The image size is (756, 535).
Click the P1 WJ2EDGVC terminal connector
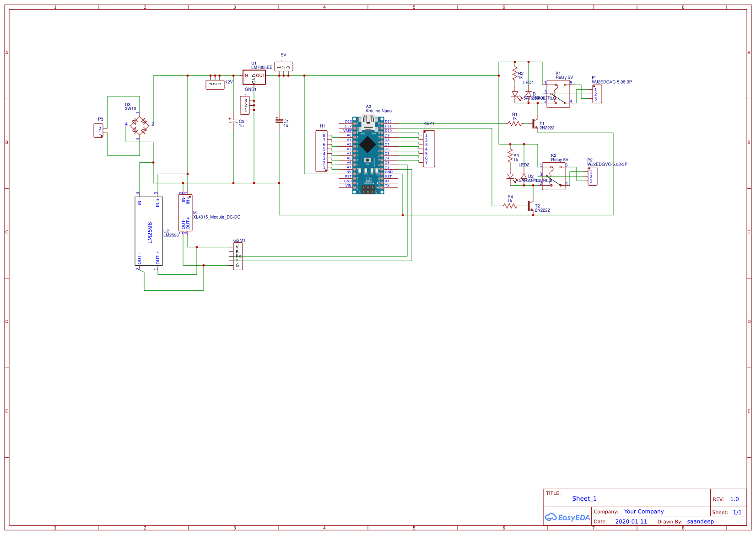[x=597, y=94]
